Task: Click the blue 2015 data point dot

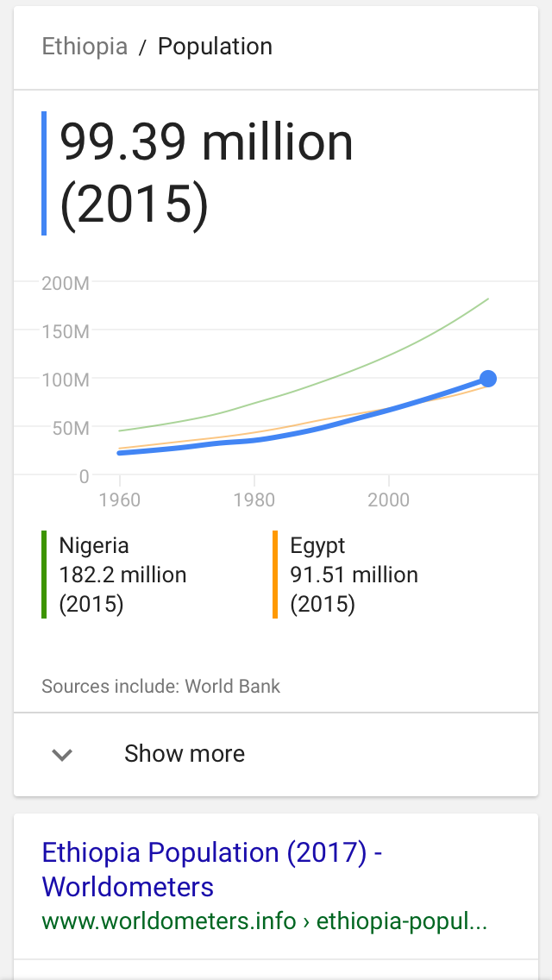Action: click(488, 379)
